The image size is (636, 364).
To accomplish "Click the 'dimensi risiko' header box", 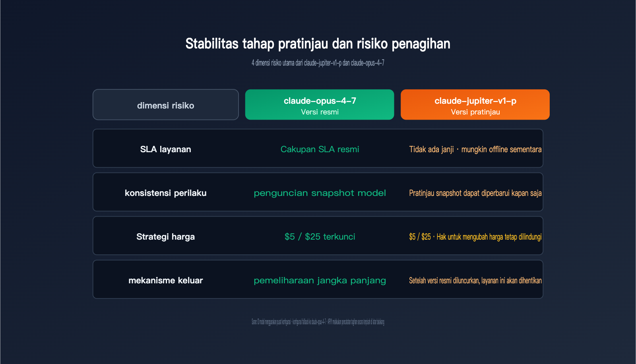I will pos(166,105).
